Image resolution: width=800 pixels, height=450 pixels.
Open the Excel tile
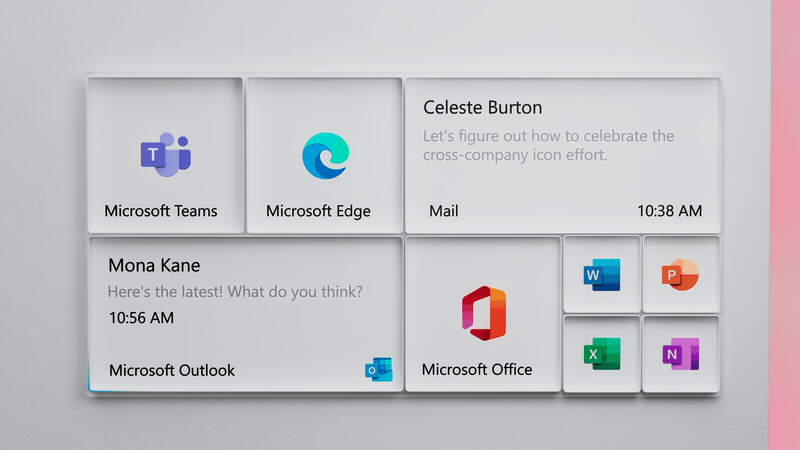tap(602, 354)
